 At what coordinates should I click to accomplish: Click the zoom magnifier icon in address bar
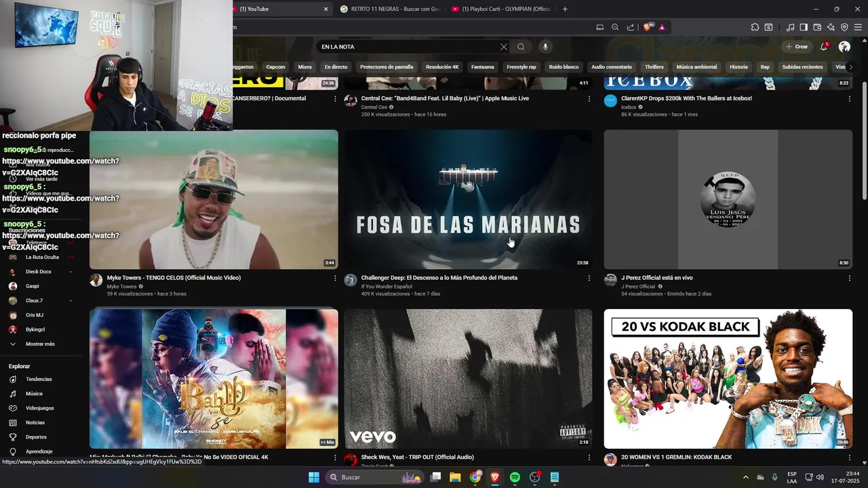tap(615, 27)
